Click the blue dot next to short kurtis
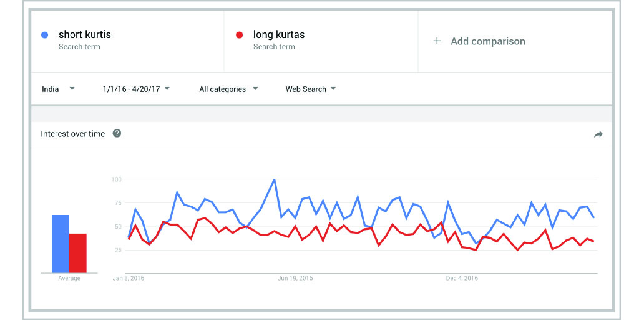The width and height of the screenshot is (644, 320). point(44,36)
